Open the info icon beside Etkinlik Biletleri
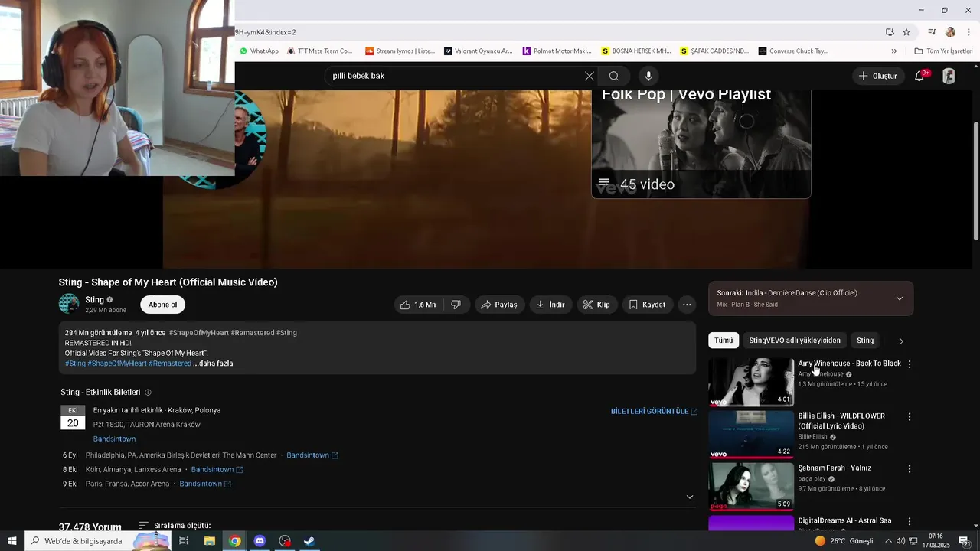 [148, 393]
